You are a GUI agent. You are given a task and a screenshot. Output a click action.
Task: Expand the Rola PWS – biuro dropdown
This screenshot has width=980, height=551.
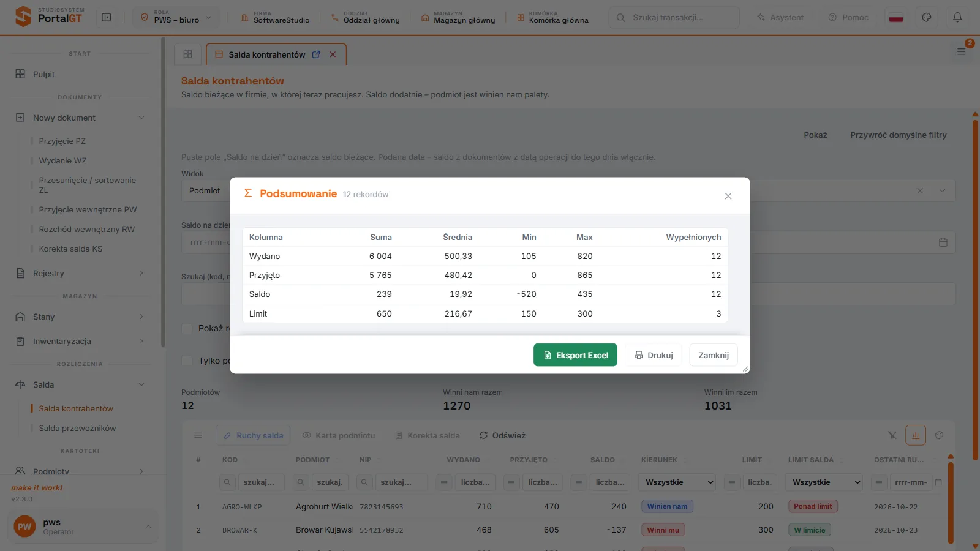click(x=176, y=17)
